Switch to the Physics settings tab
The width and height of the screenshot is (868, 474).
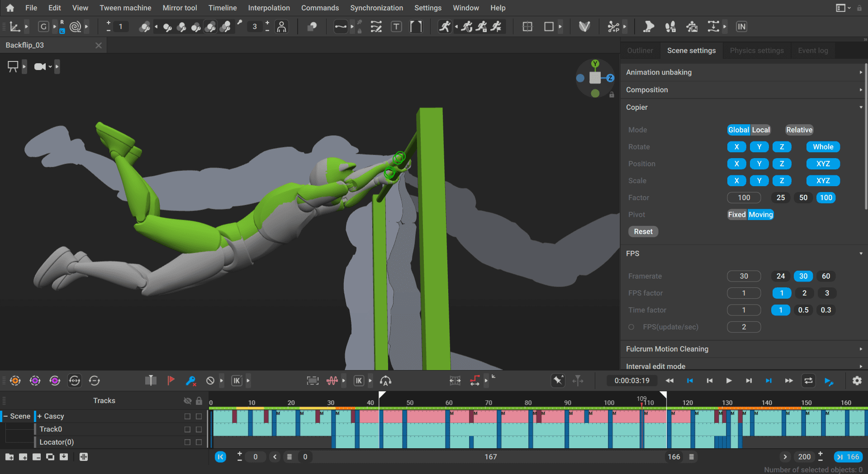(756, 50)
